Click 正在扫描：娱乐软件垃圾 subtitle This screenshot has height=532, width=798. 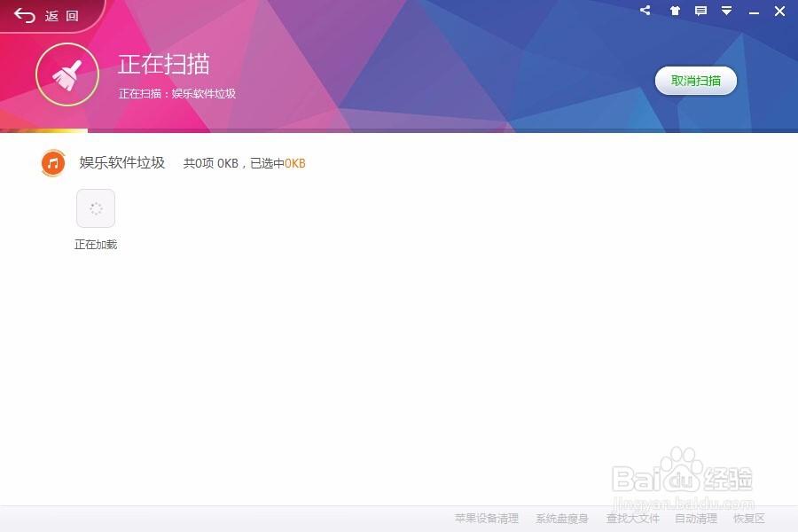click(177, 94)
